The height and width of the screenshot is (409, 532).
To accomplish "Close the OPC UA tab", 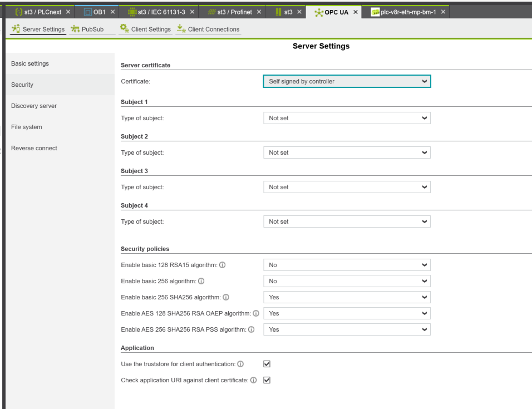I will (355, 12).
